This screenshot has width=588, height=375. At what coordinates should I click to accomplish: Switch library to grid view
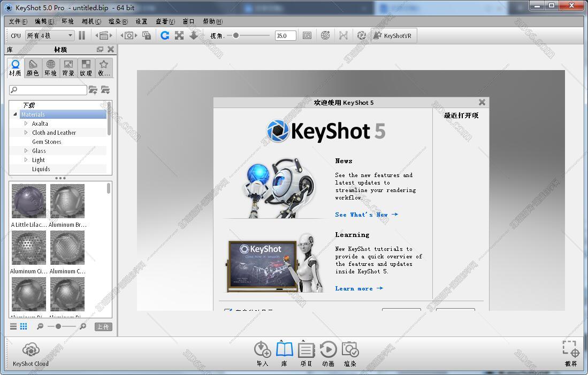(24, 327)
